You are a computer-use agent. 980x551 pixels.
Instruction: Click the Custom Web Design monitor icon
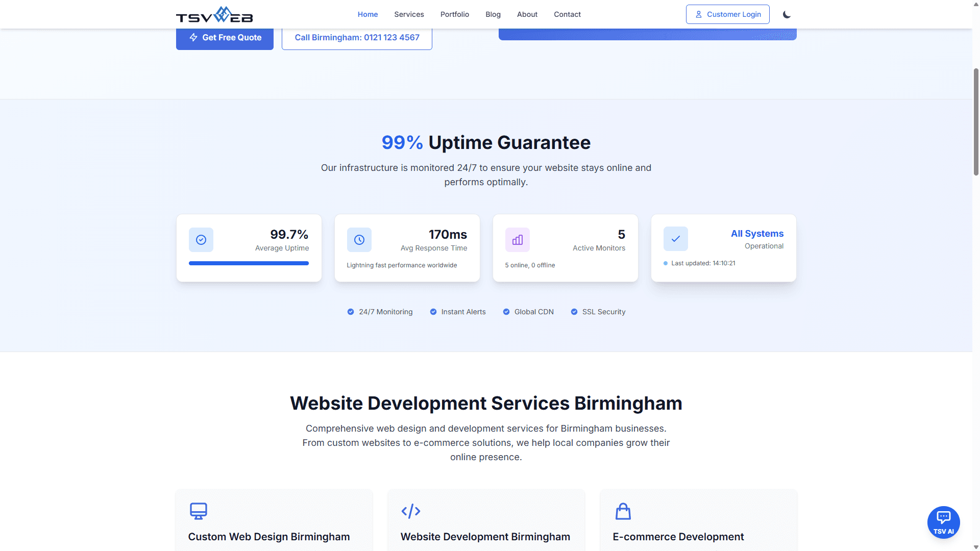[x=199, y=511]
